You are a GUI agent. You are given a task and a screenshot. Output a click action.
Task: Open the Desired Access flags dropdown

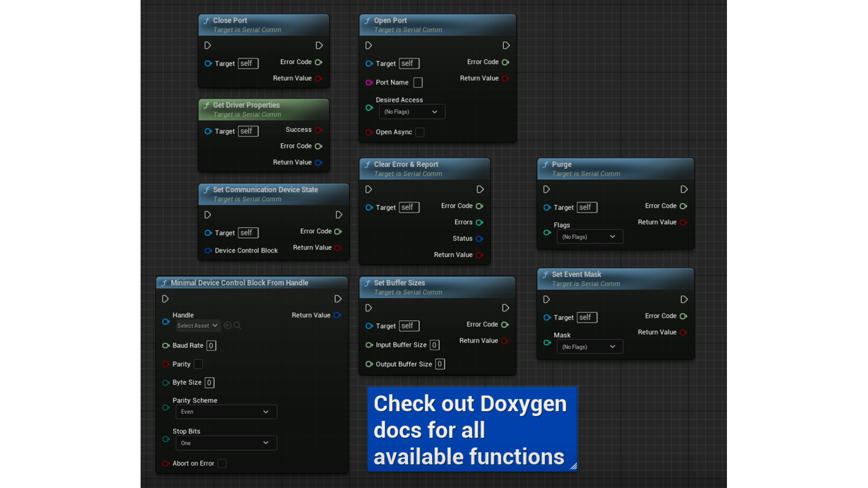tap(411, 112)
